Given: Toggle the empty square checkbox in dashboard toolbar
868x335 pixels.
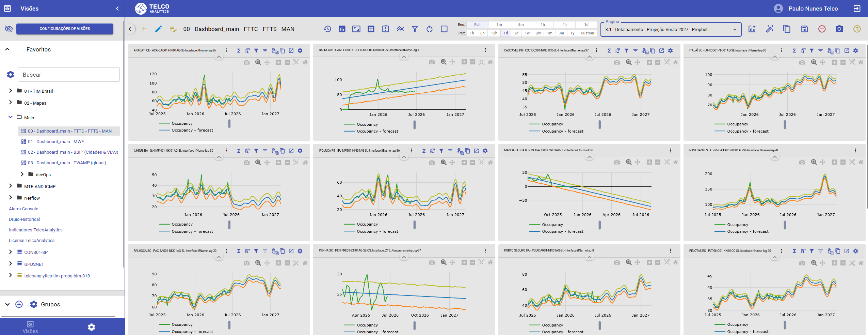Looking at the screenshot, I should click(444, 29).
